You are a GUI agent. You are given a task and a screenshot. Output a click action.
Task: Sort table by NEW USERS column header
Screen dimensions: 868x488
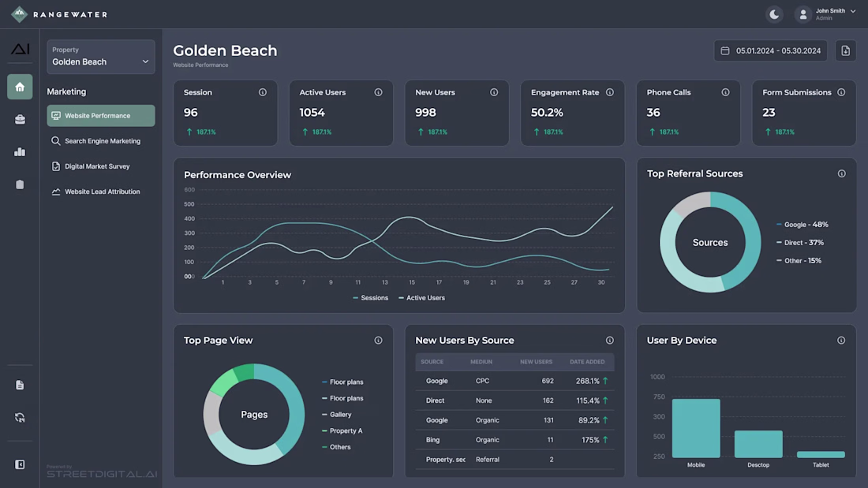(536, 362)
